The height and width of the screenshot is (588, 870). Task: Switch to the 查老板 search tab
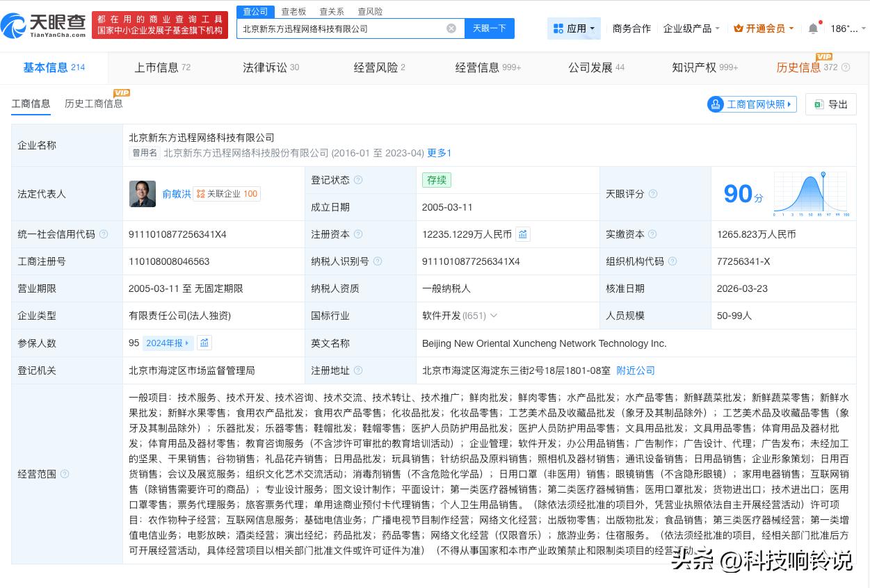292,11
